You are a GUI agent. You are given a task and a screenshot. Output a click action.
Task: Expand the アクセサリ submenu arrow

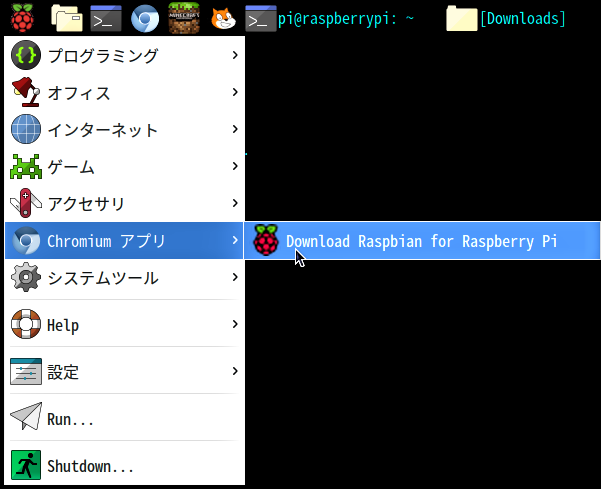coord(235,203)
